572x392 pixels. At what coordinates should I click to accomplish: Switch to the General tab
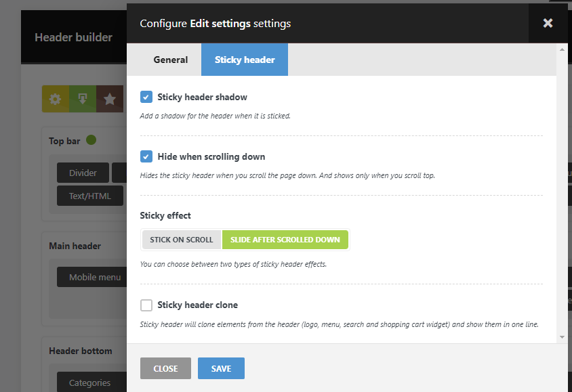[x=171, y=60]
